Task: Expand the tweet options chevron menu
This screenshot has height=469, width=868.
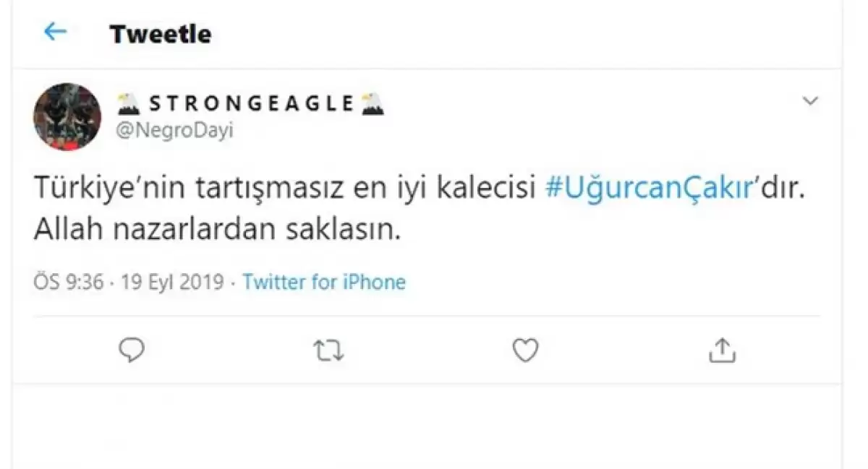Action: (x=810, y=102)
